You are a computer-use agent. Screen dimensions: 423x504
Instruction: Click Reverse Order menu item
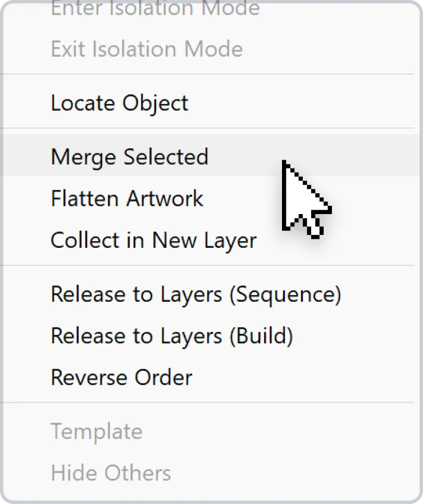click(211, 377)
